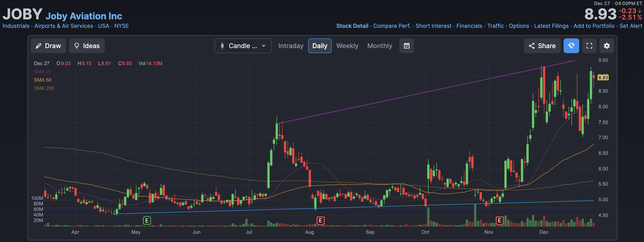Open Stock Detail page
Viewport: 644px width, 242px height.
[352, 26]
